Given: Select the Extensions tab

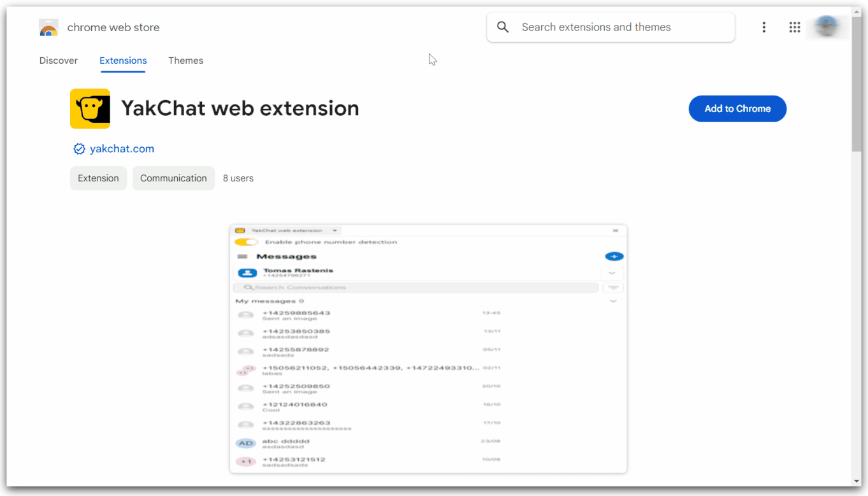Looking at the screenshot, I should (x=123, y=60).
